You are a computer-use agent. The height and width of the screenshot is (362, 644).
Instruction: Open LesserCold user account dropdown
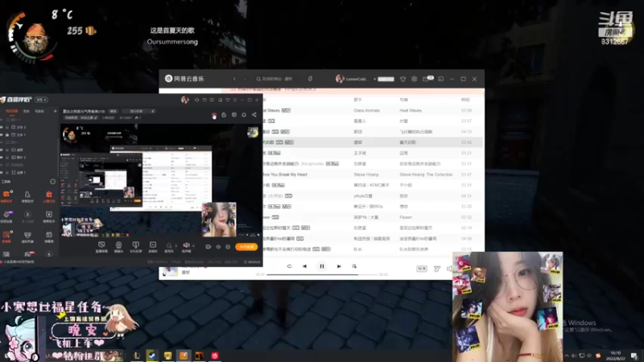pos(374,79)
